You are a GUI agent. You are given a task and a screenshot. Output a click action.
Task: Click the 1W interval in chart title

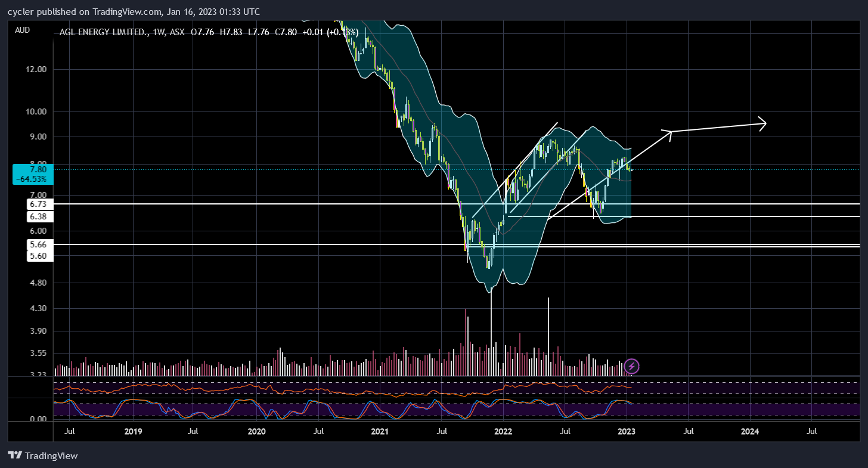(159, 33)
